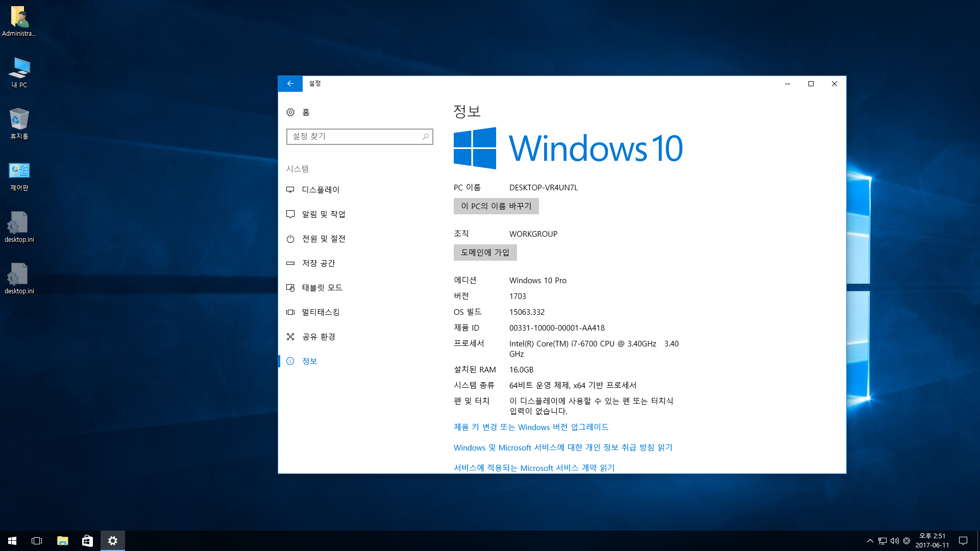980x551 pixels.
Task: Click the Settings gear taskbar button
Action: click(113, 541)
